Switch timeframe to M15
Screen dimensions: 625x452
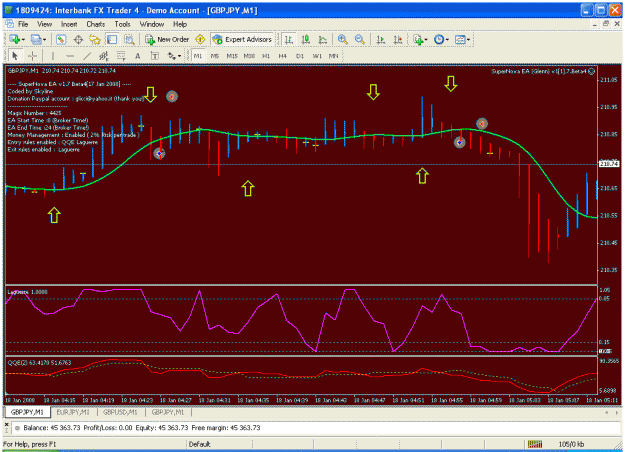tap(232, 56)
